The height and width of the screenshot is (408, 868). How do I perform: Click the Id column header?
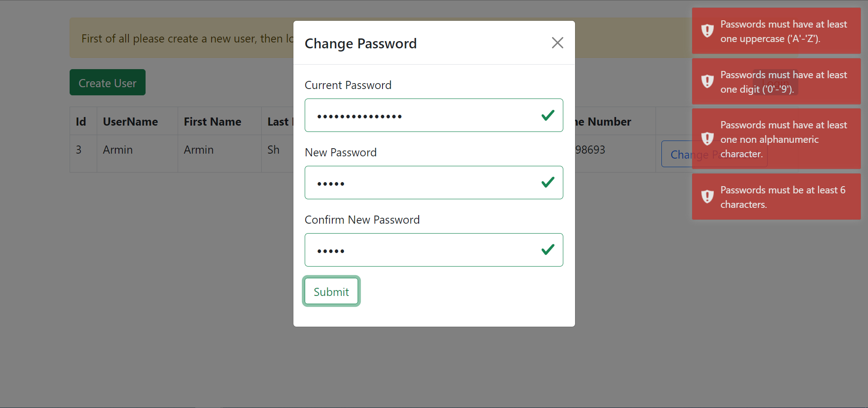pyautogui.click(x=81, y=122)
